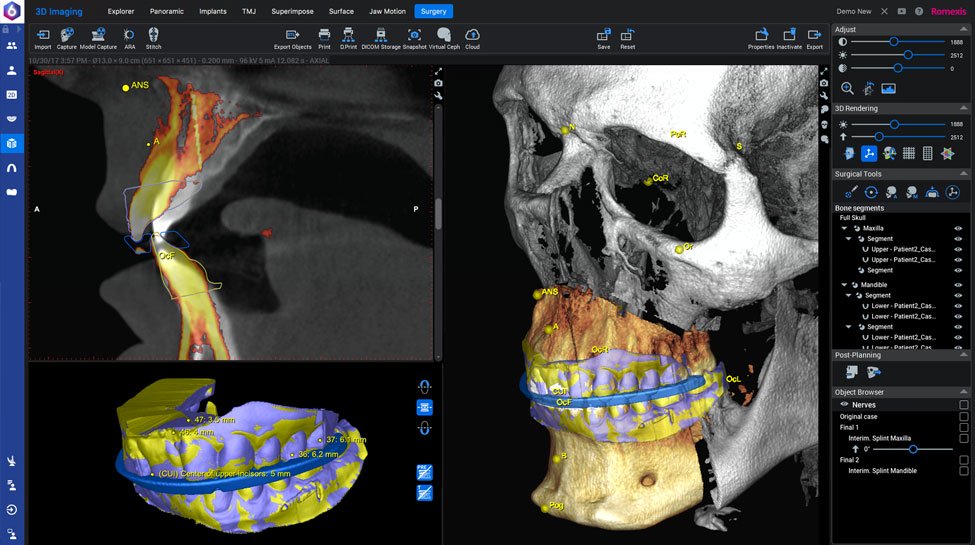Click the Reset icon
Image resolution: width=975 pixels, height=545 pixels.
pos(627,35)
